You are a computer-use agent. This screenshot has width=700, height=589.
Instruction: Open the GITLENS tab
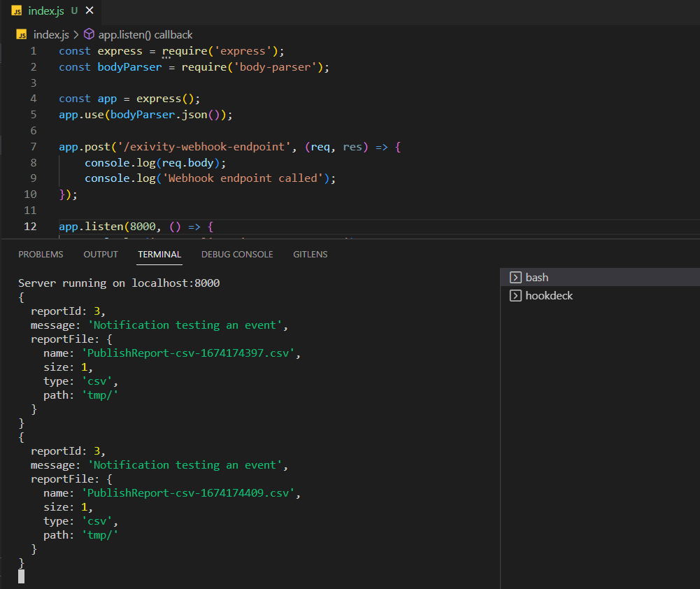click(x=310, y=255)
